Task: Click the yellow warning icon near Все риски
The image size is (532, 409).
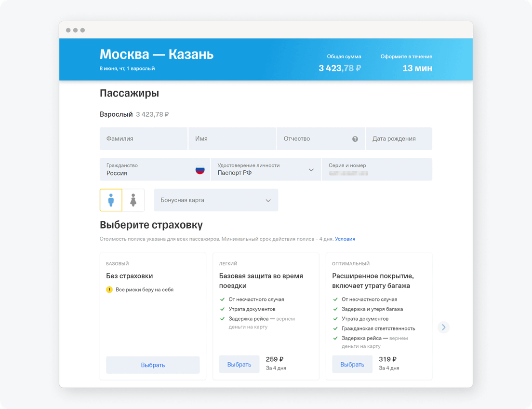Action: [x=109, y=290]
